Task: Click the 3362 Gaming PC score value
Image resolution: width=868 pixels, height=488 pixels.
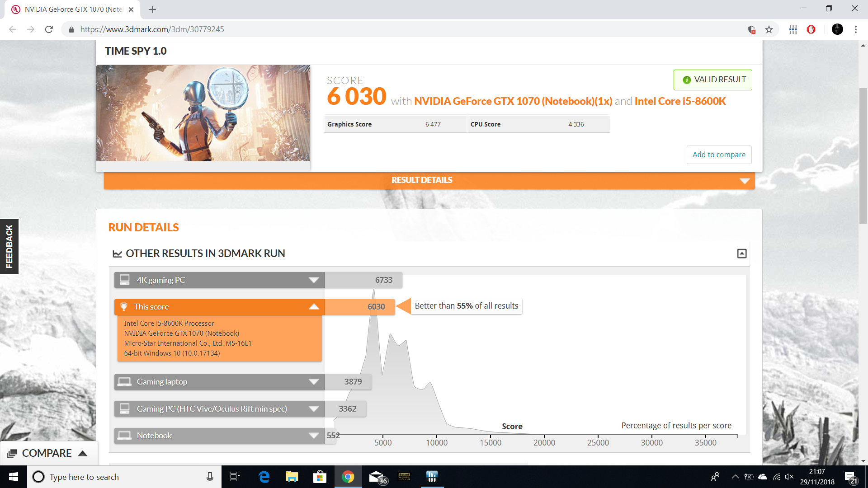Action: (348, 409)
